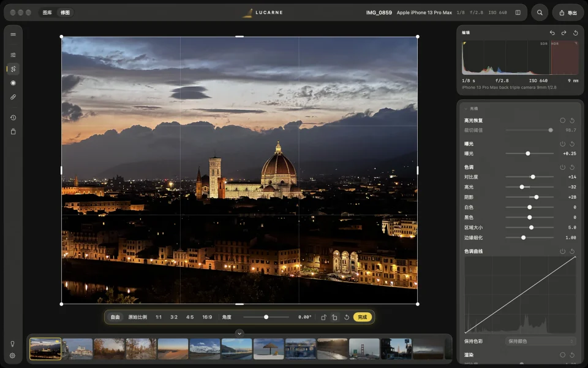This screenshot has height=368, width=588.
Task: Open settings gear at sidebar bottom
Action: (12, 355)
